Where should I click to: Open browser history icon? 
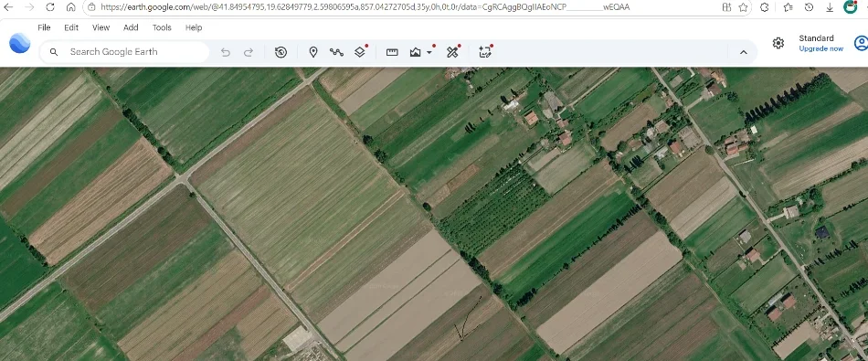[x=809, y=7]
